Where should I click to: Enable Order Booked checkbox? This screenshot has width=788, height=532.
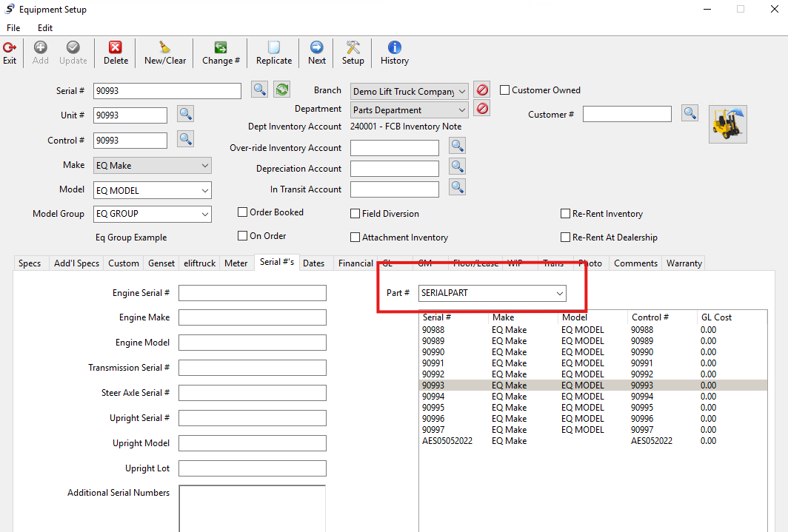click(x=242, y=212)
